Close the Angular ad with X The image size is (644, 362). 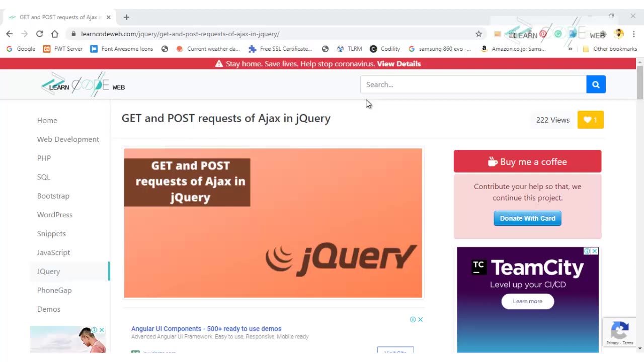pyautogui.click(x=420, y=319)
